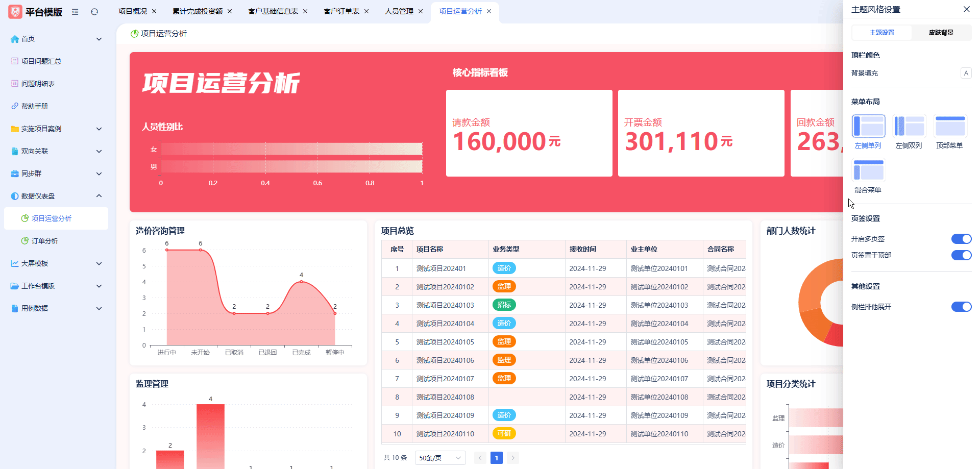Select the 左侧双列 layout thumbnail

point(909,127)
